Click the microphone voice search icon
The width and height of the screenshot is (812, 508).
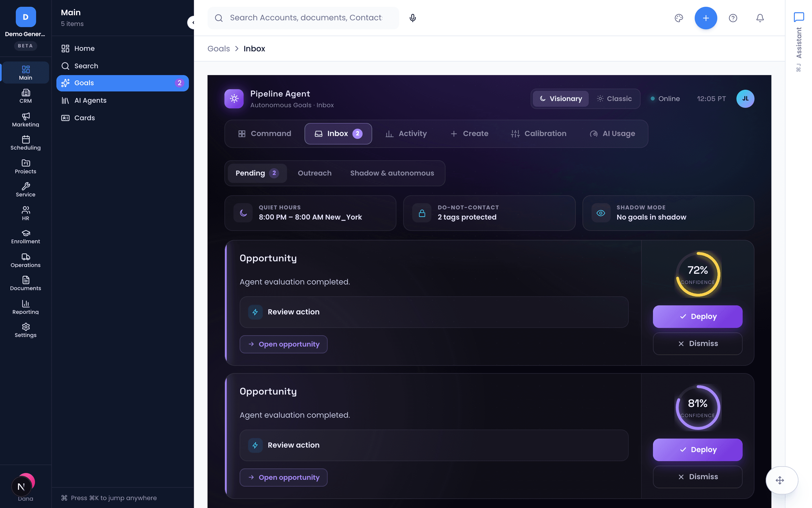[x=413, y=18]
